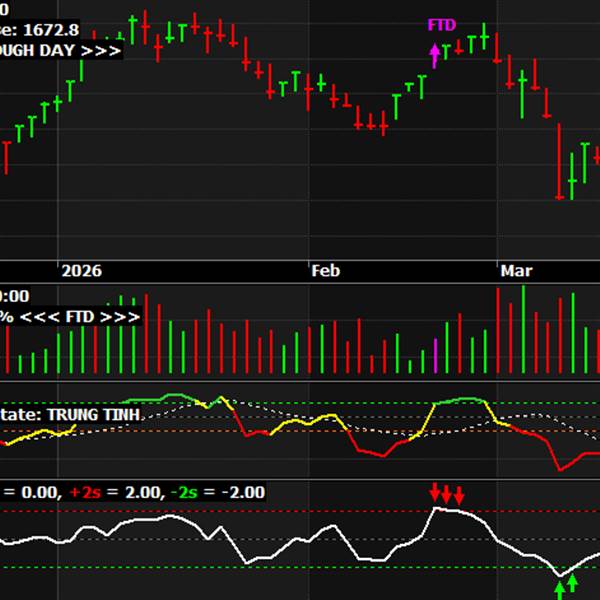Image resolution: width=600 pixels, height=600 pixels.
Task: Click the 'OUGH DAY >>>' label on price chart
Action: [x=60, y=50]
